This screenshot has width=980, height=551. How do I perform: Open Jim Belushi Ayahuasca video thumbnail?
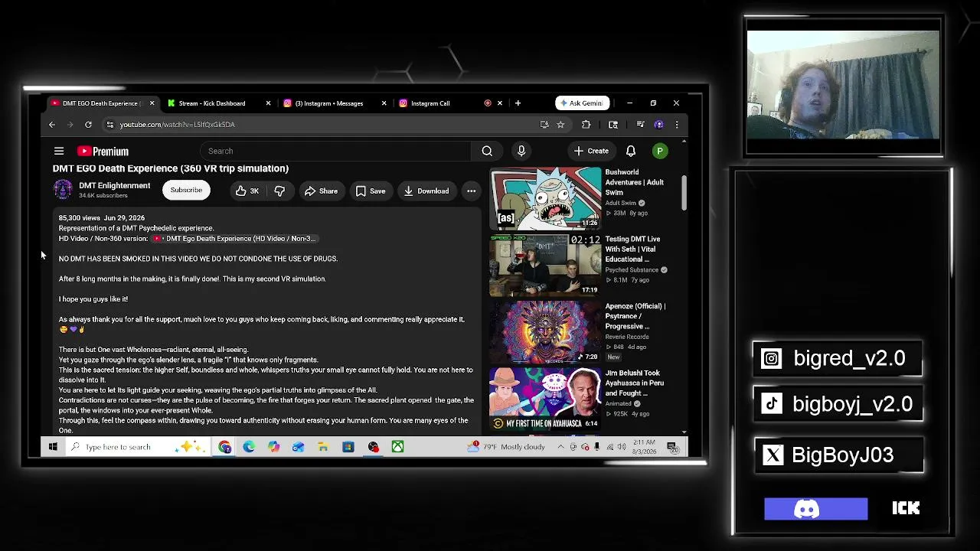(x=546, y=399)
